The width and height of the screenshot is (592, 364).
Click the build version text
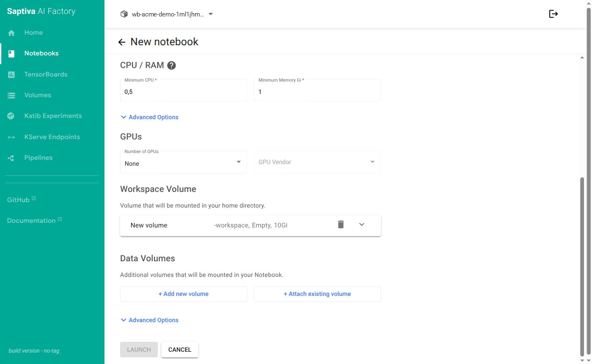click(34, 350)
